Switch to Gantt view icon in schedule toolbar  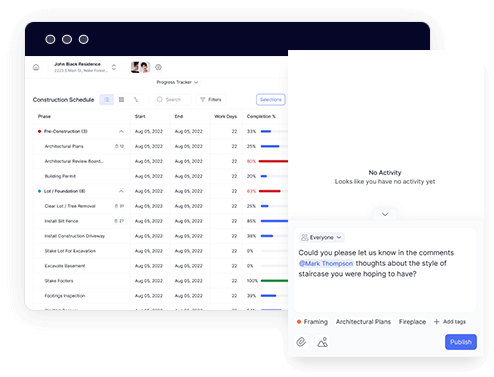[x=136, y=100]
